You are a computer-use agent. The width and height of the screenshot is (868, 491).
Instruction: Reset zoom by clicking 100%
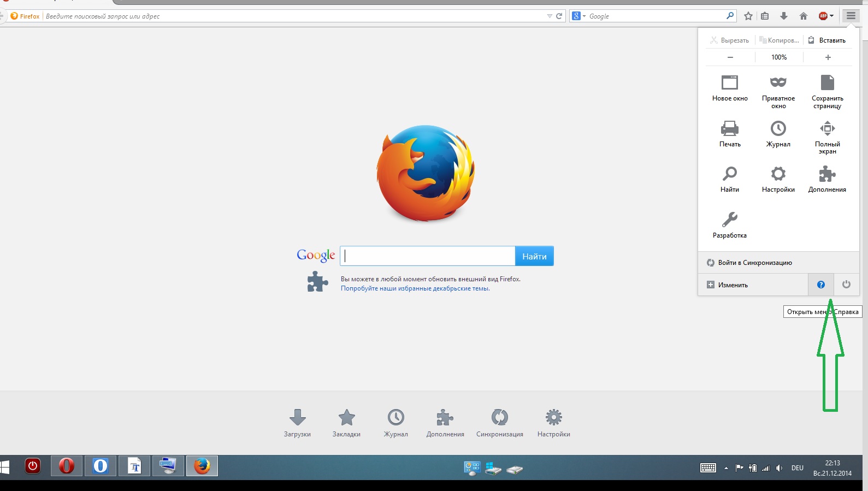779,57
